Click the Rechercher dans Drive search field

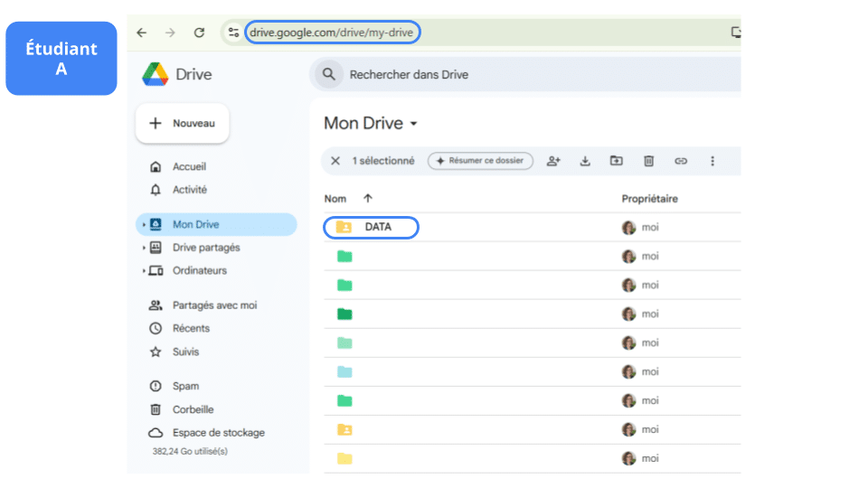524,74
